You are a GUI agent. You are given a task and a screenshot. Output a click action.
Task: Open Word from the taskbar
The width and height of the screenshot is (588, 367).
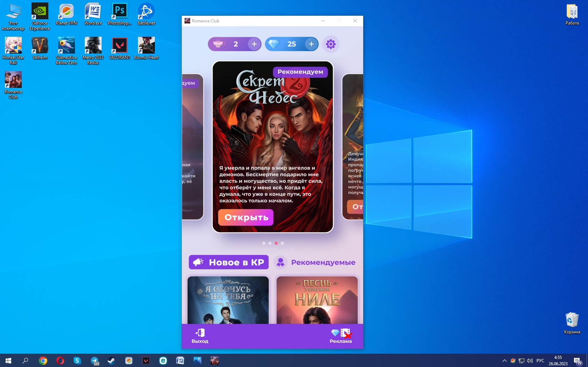pos(180,360)
